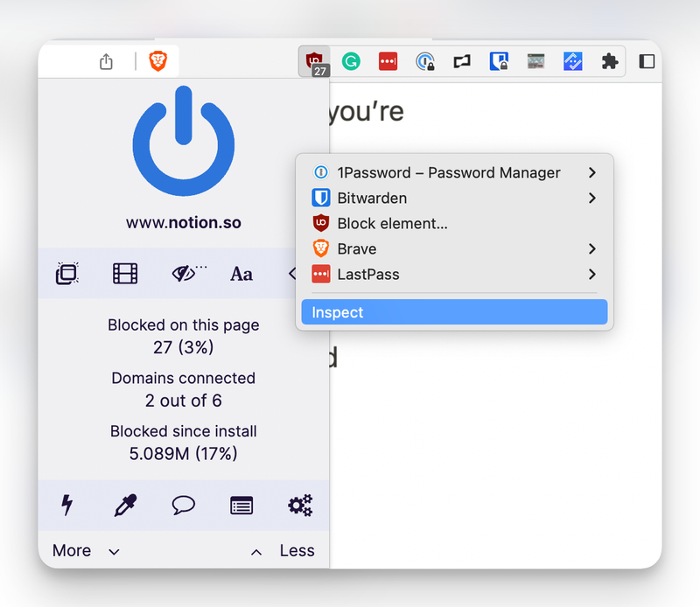Open the Grammarly extension icon
700x607 pixels.
coord(351,61)
